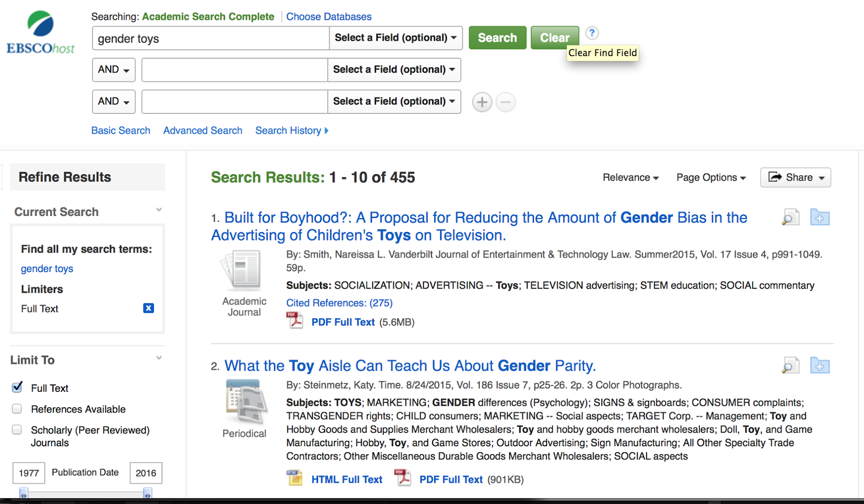The width and height of the screenshot is (864, 504).
Task: Uncheck the Full Text limiter
Action: 17,386
